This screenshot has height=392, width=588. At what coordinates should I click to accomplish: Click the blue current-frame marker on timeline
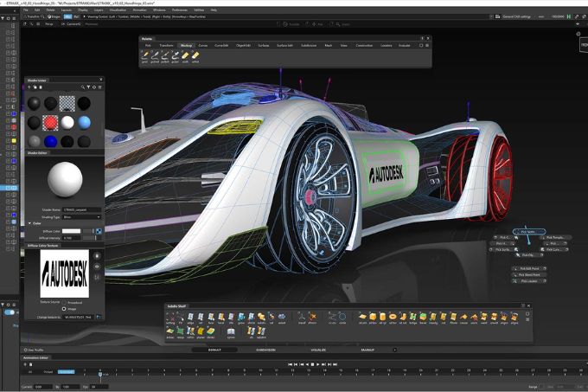[100, 373]
